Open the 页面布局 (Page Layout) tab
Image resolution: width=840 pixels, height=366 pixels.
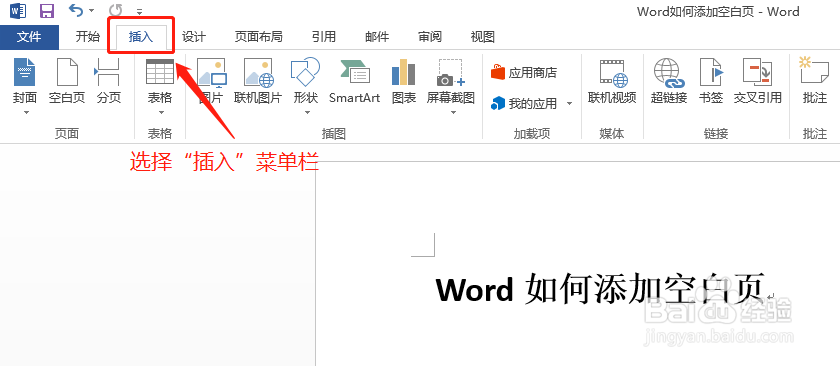[x=258, y=37]
